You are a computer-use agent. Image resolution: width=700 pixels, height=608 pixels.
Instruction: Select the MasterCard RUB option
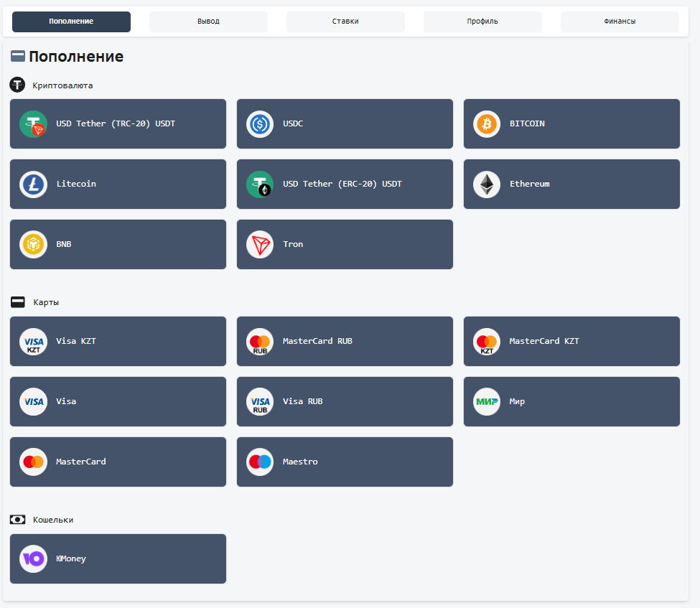point(345,341)
